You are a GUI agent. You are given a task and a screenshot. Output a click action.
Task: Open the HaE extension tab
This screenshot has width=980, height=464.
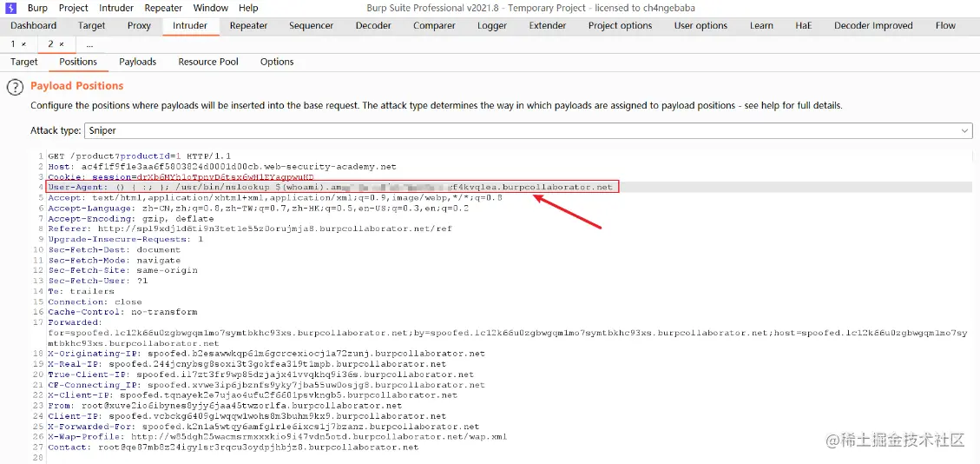coord(804,26)
